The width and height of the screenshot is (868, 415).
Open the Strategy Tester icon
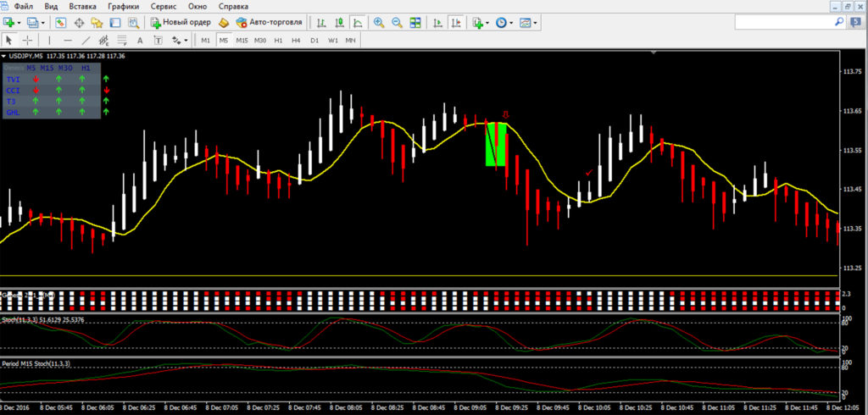tap(133, 23)
